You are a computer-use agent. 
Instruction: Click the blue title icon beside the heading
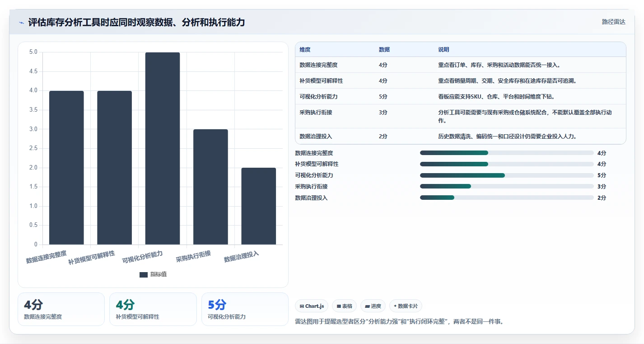pyautogui.click(x=22, y=23)
